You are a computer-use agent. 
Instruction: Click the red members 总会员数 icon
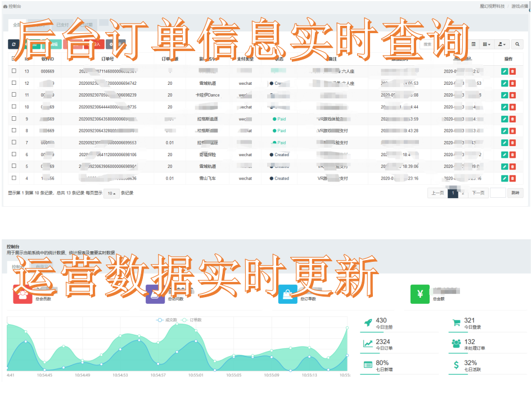[x=22, y=294]
